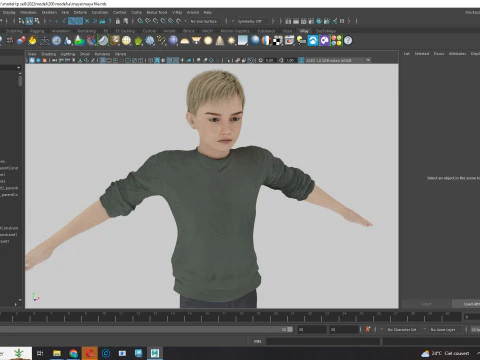This screenshot has width=480, height=360.
Task: Click the Load Attributes button
Action: (467, 304)
